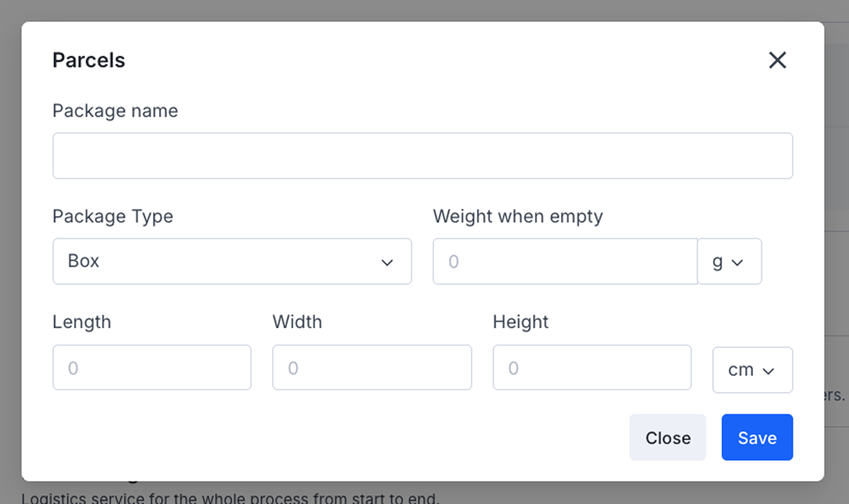Focus the Weight when empty input
849x504 pixels.
tap(564, 262)
